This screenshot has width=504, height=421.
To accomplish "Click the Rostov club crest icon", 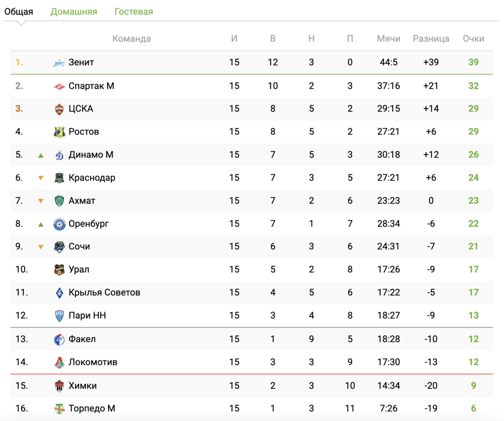I will tap(59, 132).
